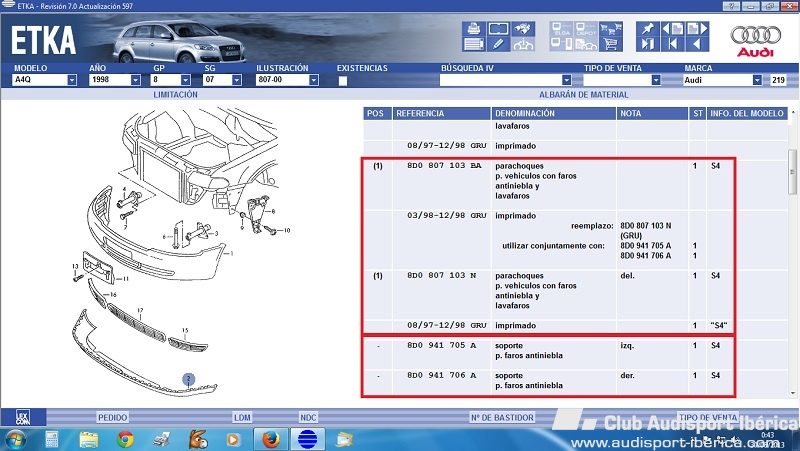Viewport: 800px width, 451px height.
Task: Click the 'reemplazo:' note text
Action: pyautogui.click(x=592, y=226)
